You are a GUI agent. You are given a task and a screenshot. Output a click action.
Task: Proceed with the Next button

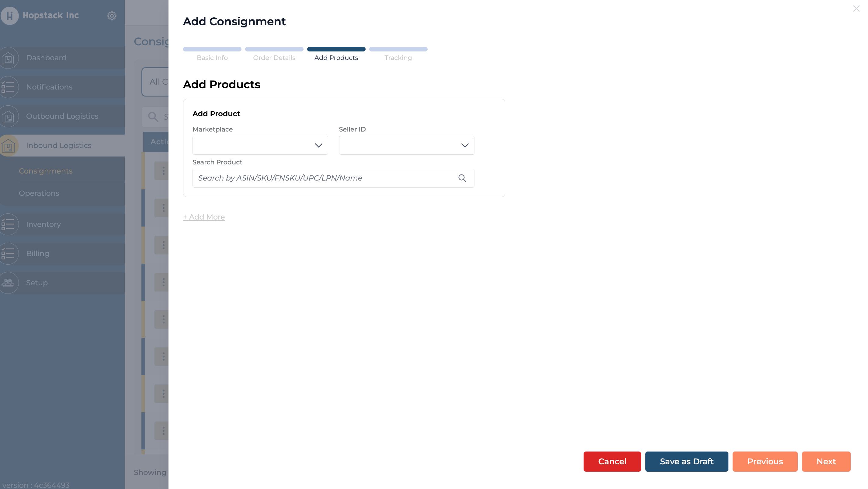click(826, 461)
